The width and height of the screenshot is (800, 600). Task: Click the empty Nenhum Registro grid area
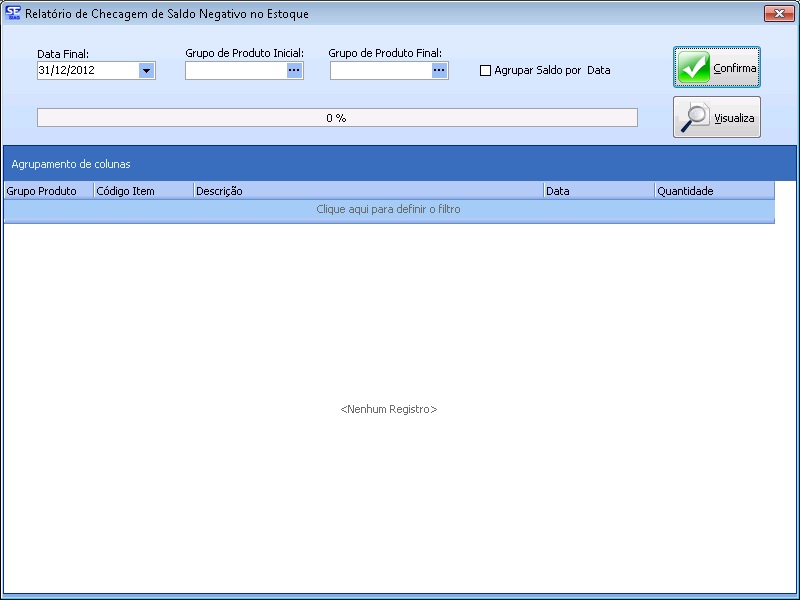[389, 410]
